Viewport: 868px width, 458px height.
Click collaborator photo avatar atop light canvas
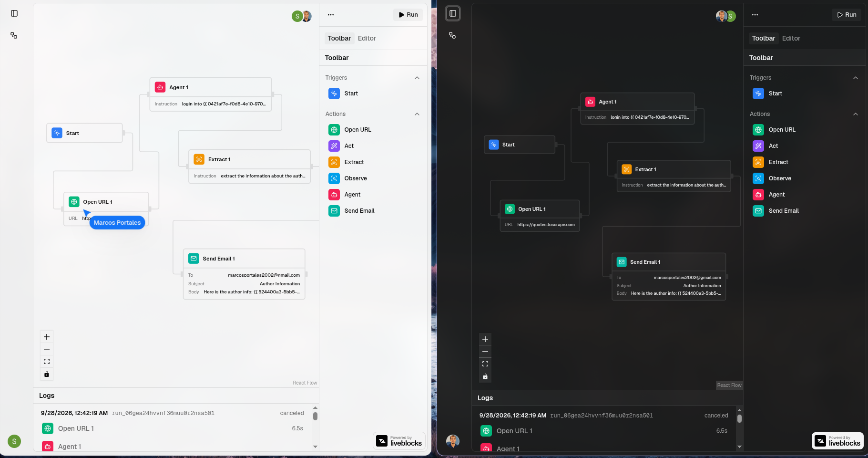(307, 16)
